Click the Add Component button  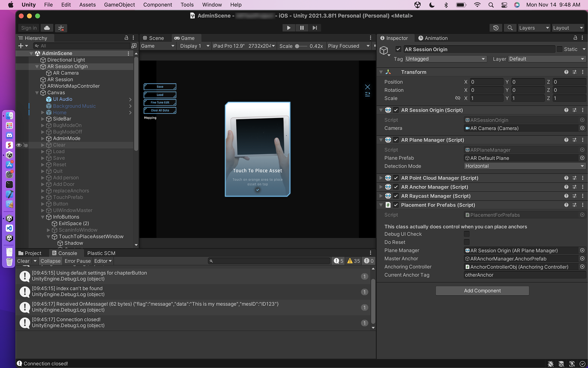482,291
